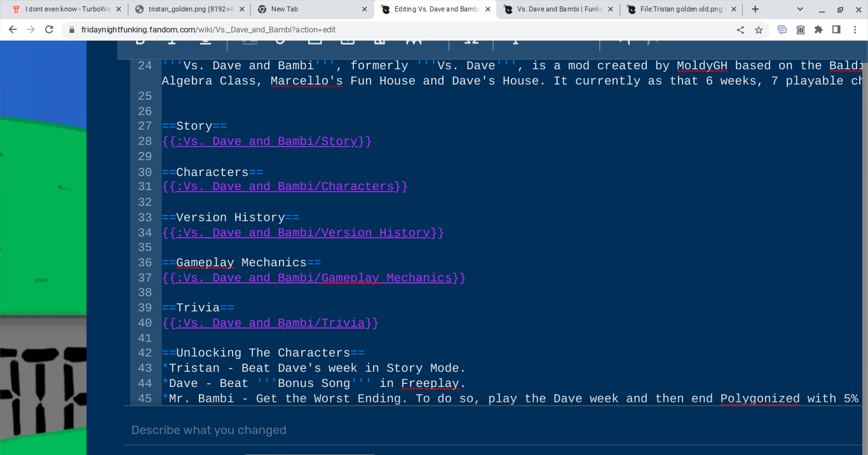Viewport: 868px width, 455px height.
Task: Open the chat bubbles extension icon
Action: [x=782, y=30]
